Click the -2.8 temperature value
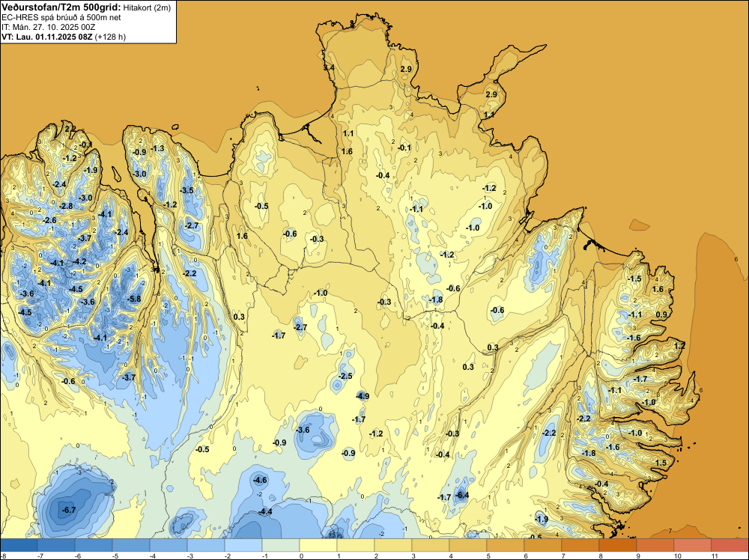The width and height of the screenshot is (749, 560). [x=66, y=206]
